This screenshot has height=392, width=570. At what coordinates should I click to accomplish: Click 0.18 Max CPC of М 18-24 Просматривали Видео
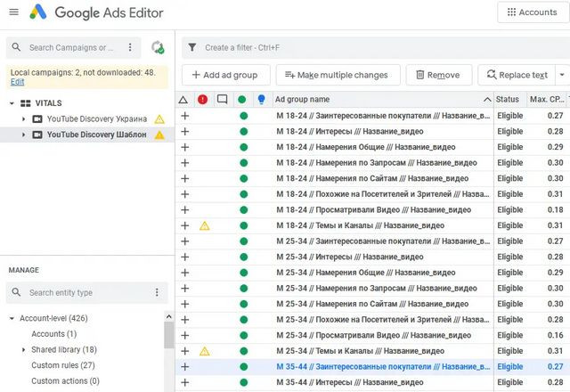(555, 210)
